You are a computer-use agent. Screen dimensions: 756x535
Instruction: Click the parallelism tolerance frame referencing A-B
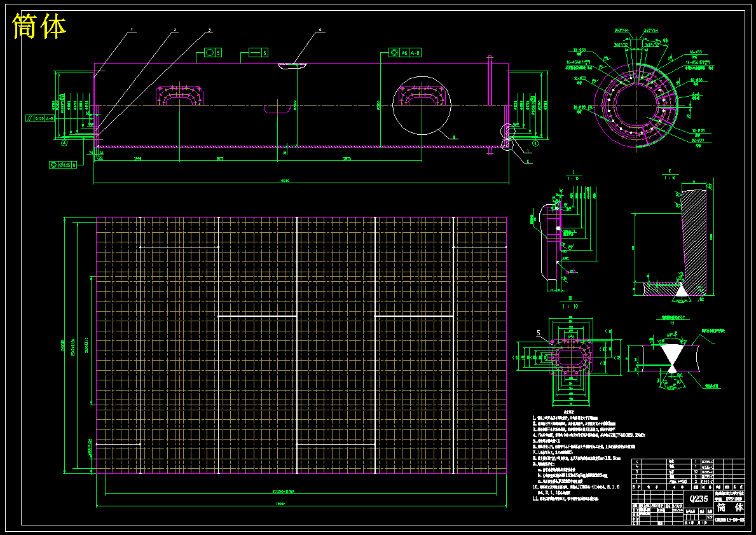click(40, 118)
